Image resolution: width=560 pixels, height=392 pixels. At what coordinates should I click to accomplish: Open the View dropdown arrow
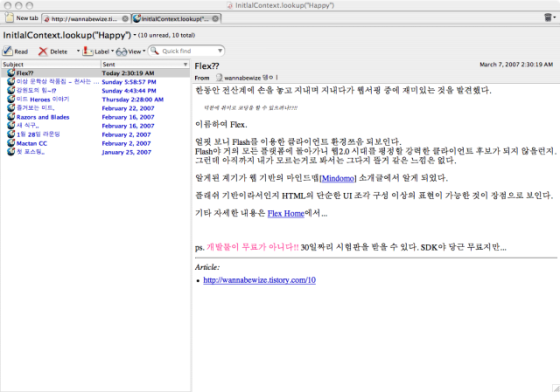click(144, 51)
